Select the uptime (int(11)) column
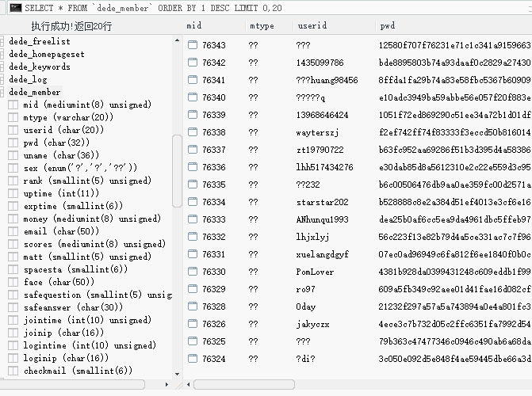Screen dimensions: 532x396 (61, 193)
